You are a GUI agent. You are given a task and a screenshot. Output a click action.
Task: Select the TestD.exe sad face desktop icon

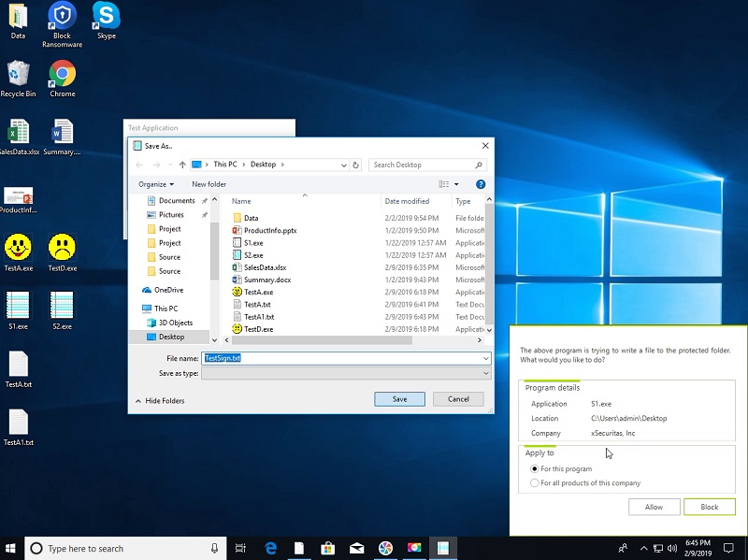click(62, 252)
